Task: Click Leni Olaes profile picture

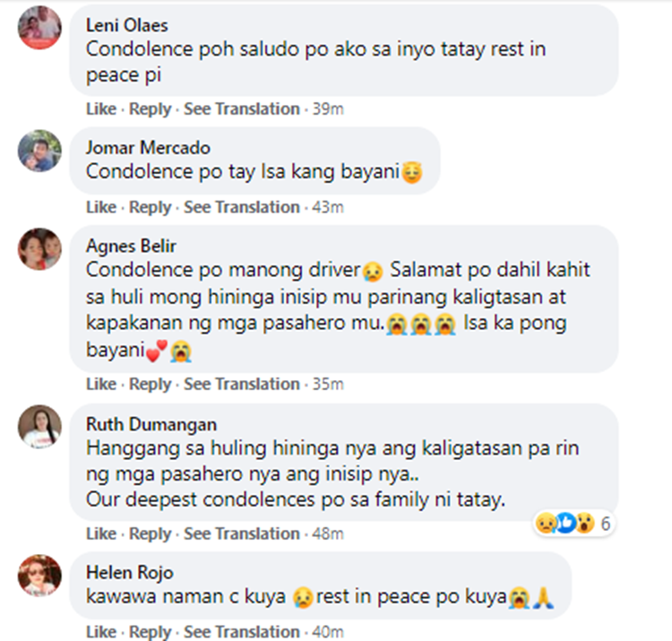Action: (x=39, y=27)
